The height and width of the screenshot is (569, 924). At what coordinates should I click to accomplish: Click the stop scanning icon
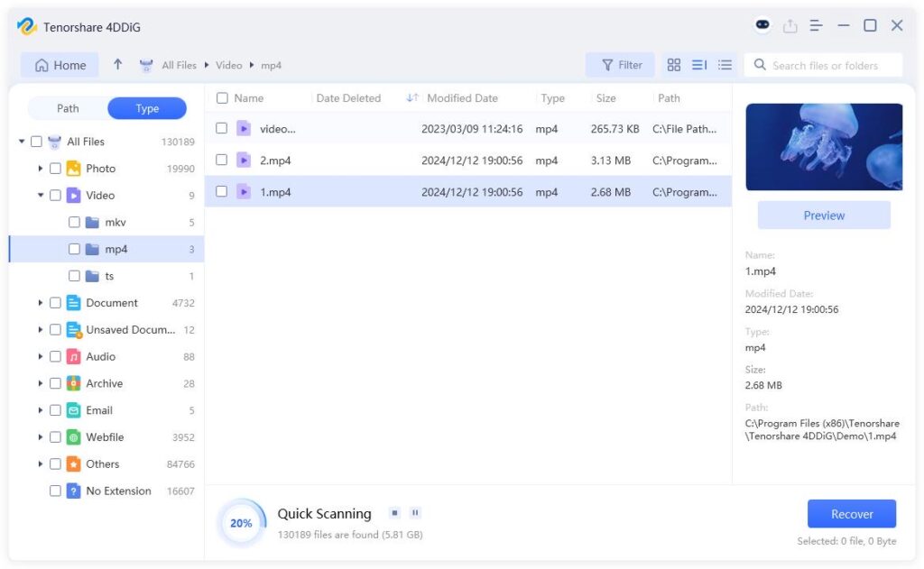click(394, 513)
